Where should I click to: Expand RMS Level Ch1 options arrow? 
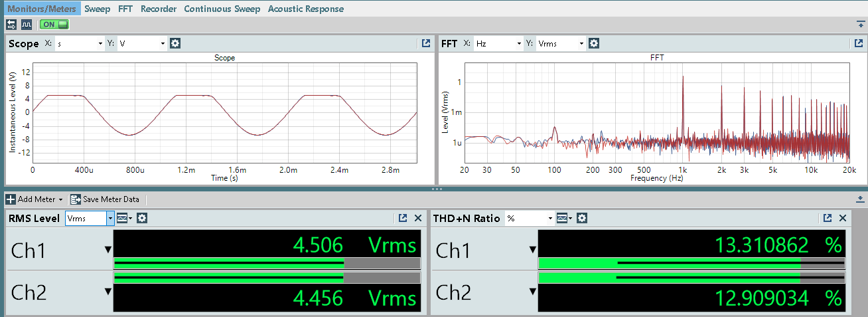click(108, 250)
